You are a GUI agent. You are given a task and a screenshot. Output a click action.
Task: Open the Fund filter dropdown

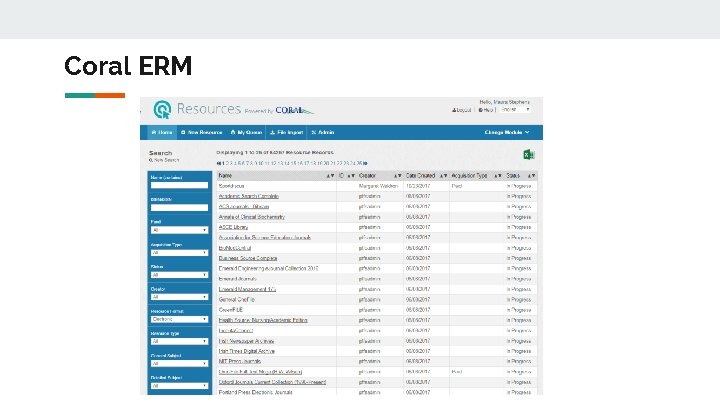[x=180, y=230]
